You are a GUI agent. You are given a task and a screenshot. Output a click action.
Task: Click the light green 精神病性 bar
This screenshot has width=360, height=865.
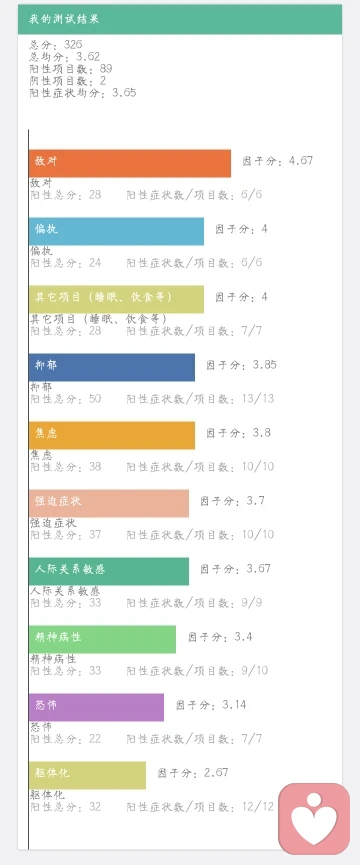coord(103,639)
